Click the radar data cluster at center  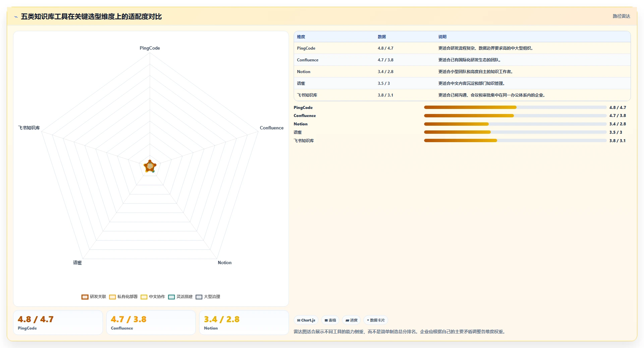150,166
